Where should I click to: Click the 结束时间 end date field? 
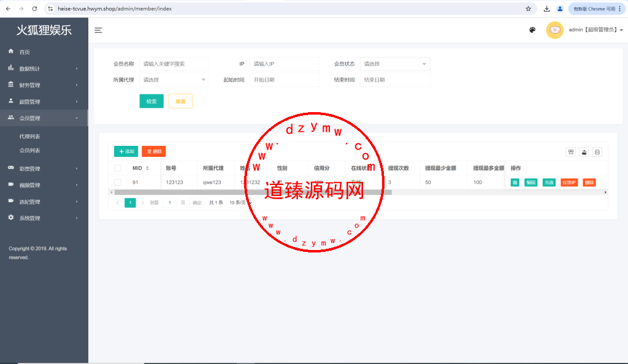[395, 80]
